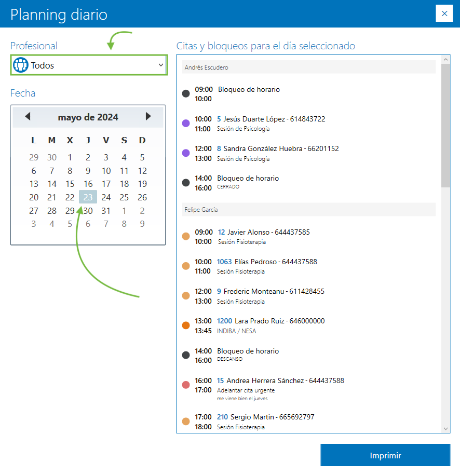The height and width of the screenshot is (476, 460).
Task: Open appointment 12 Javier Alonso
Action: [x=263, y=232]
